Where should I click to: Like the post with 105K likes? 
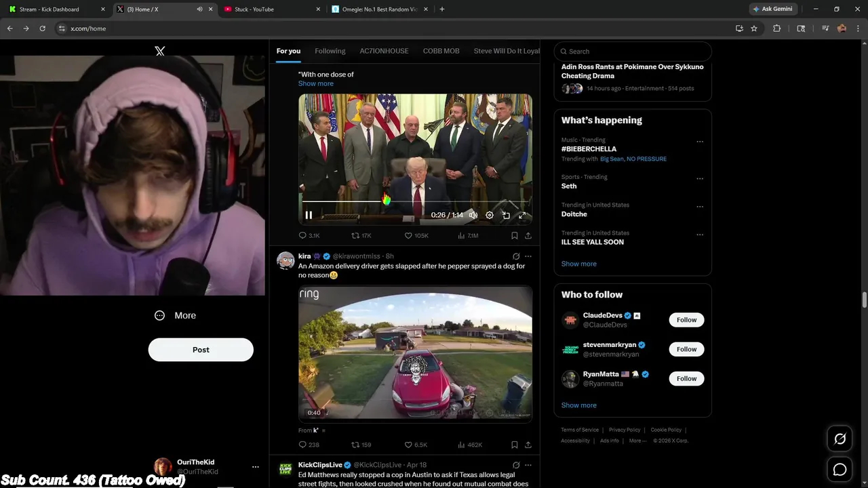(x=416, y=236)
